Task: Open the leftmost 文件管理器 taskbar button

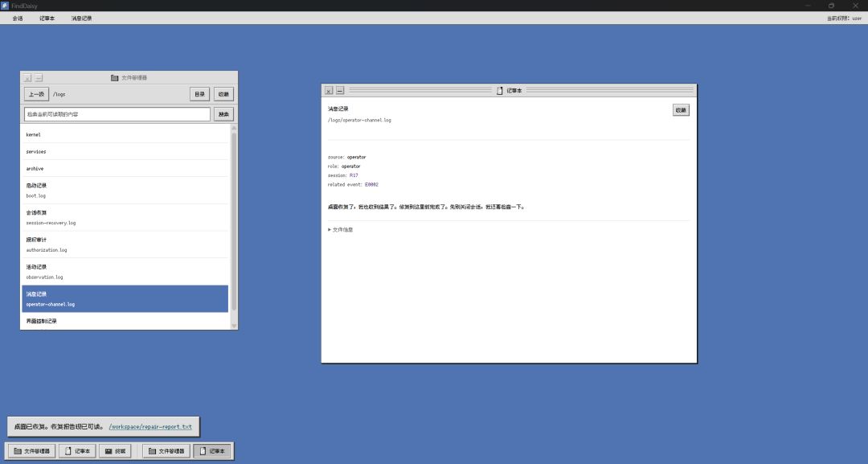Action: [x=31, y=451]
